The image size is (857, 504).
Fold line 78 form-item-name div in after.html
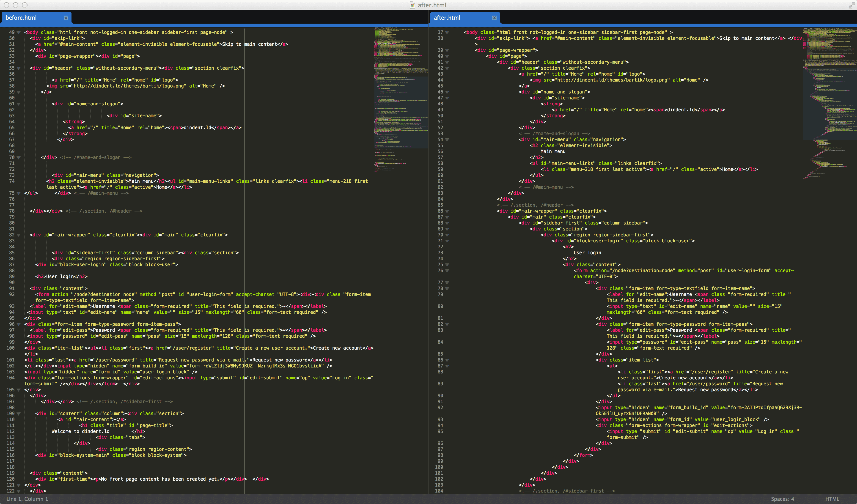(447, 289)
